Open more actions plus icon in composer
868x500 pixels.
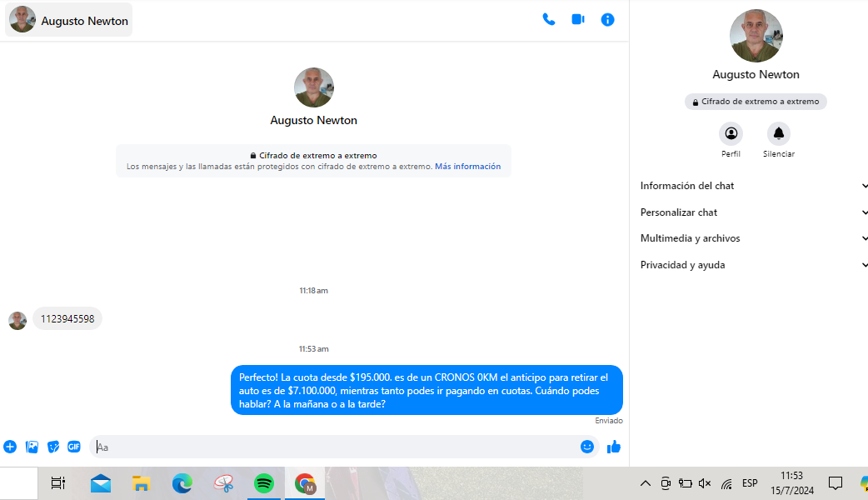(10, 447)
